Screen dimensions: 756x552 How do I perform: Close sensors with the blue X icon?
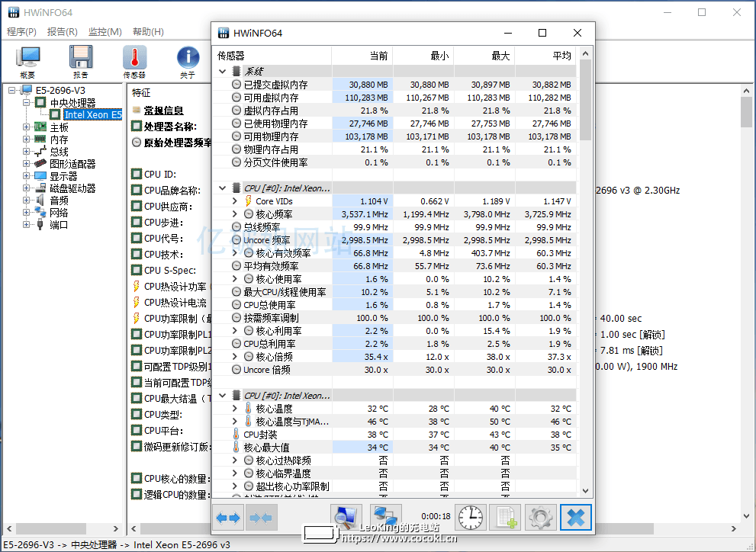click(x=576, y=518)
